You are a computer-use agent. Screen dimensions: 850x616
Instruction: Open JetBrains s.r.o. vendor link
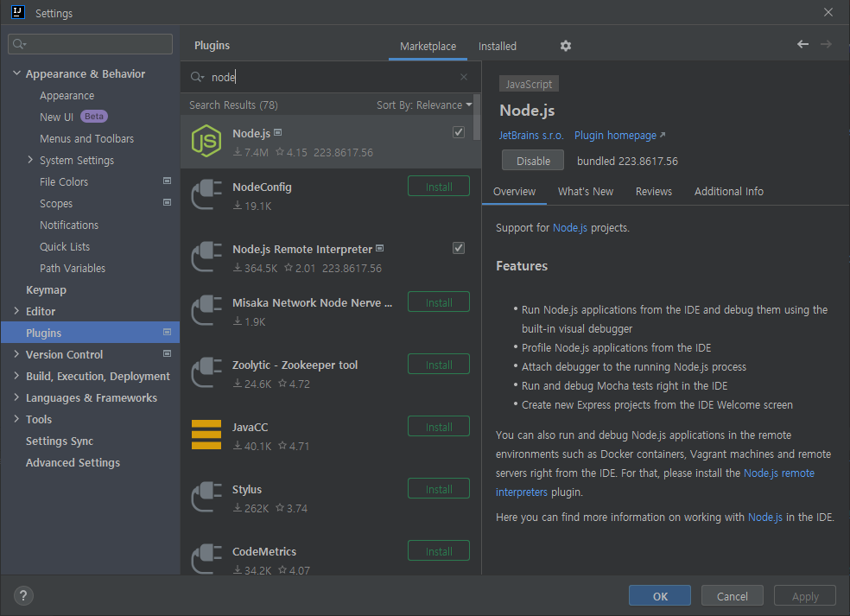point(531,135)
